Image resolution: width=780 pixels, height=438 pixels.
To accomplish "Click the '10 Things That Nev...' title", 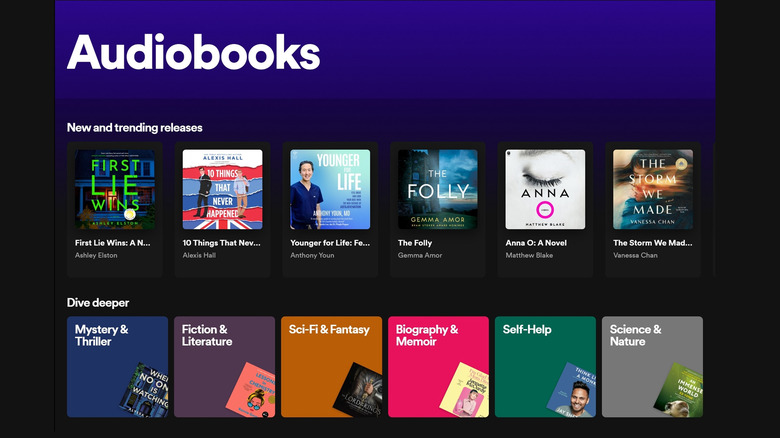I will [x=221, y=243].
